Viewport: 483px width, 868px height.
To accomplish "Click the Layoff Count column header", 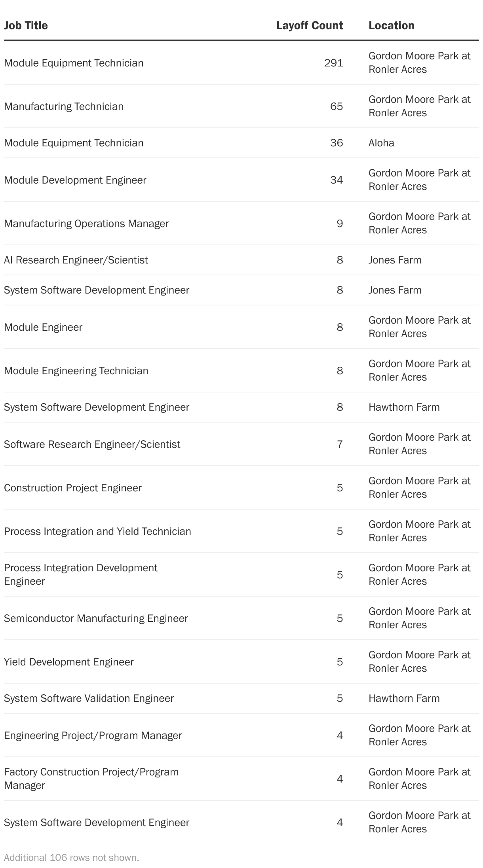I will [309, 25].
